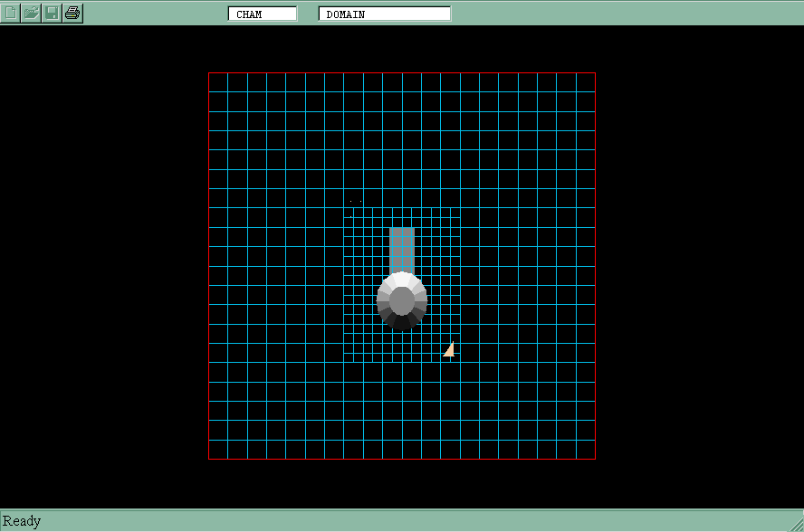Click the gray bottom edge of the domain grid
This screenshot has width=804, height=532.
click(x=402, y=459)
